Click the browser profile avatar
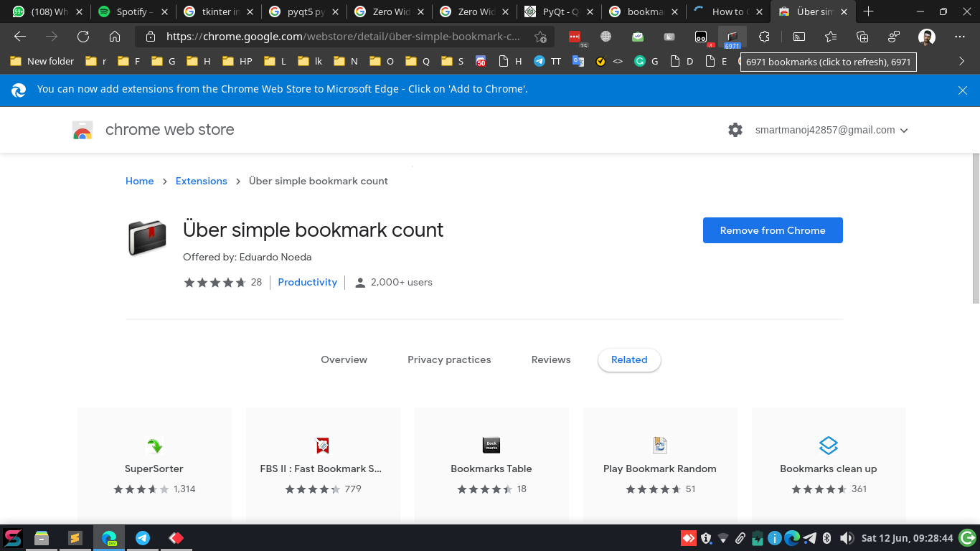This screenshot has height=551, width=980. [927, 37]
